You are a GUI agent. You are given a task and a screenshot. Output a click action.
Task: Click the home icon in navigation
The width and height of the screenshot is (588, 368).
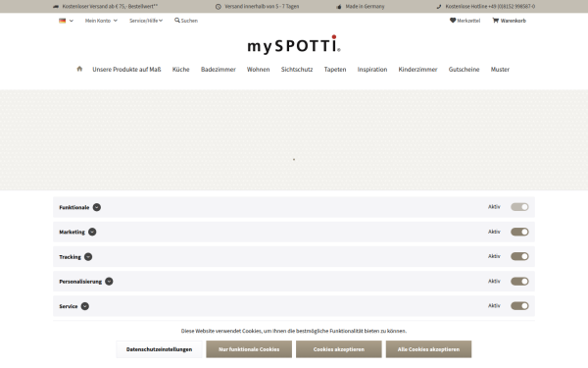point(79,69)
